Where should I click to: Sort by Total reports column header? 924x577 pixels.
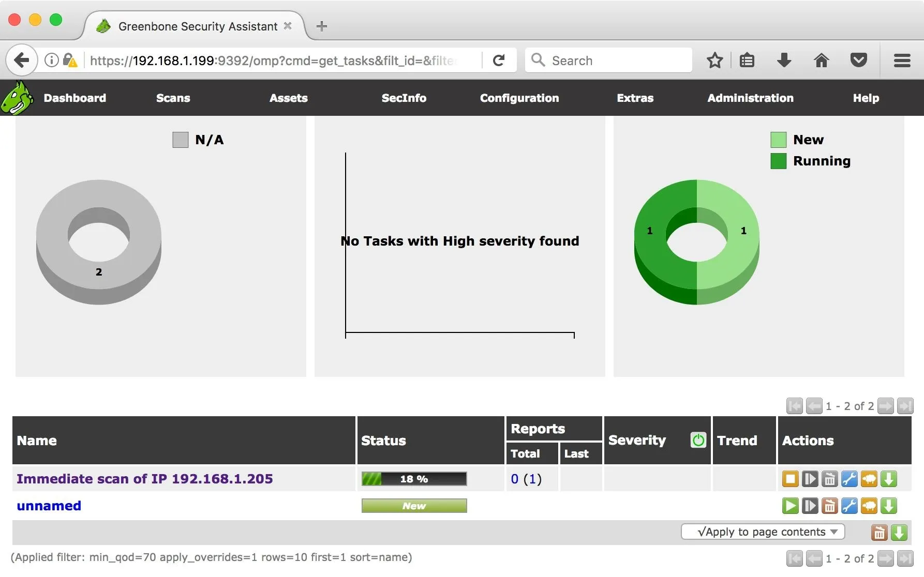tap(525, 453)
